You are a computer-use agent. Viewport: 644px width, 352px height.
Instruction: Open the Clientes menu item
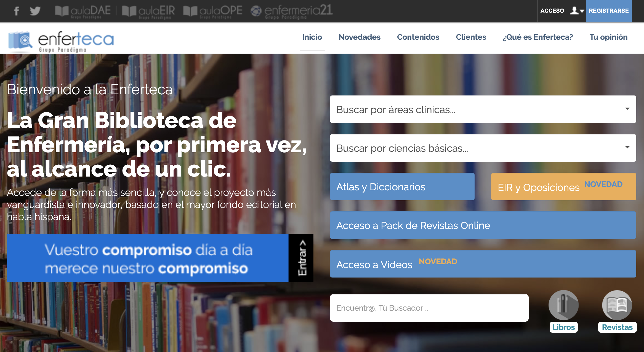pyautogui.click(x=471, y=37)
